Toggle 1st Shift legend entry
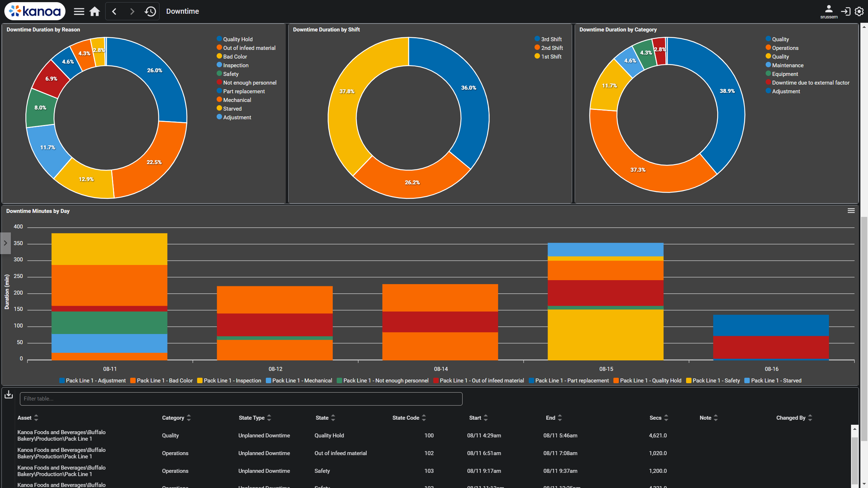Image resolution: width=868 pixels, height=488 pixels. click(548, 56)
